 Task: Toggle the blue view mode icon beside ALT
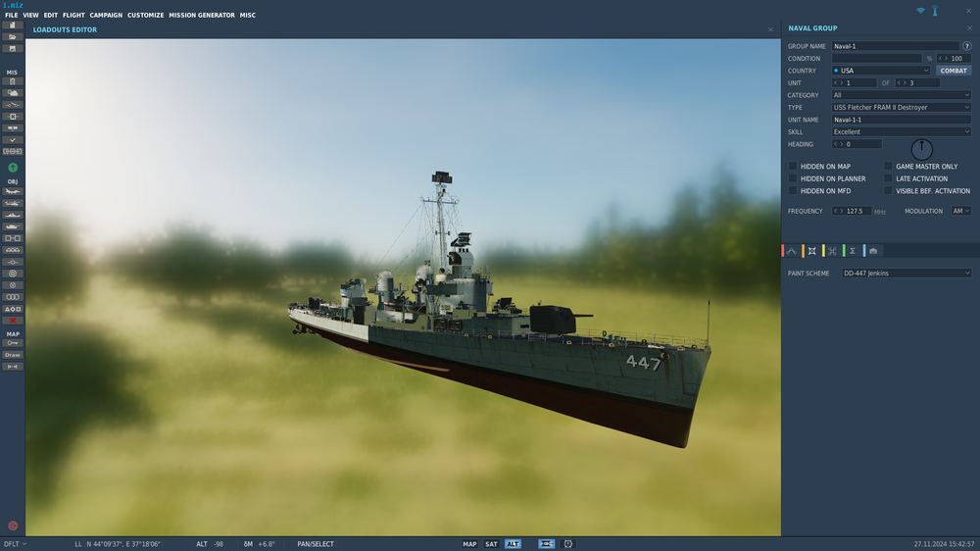coord(546,544)
